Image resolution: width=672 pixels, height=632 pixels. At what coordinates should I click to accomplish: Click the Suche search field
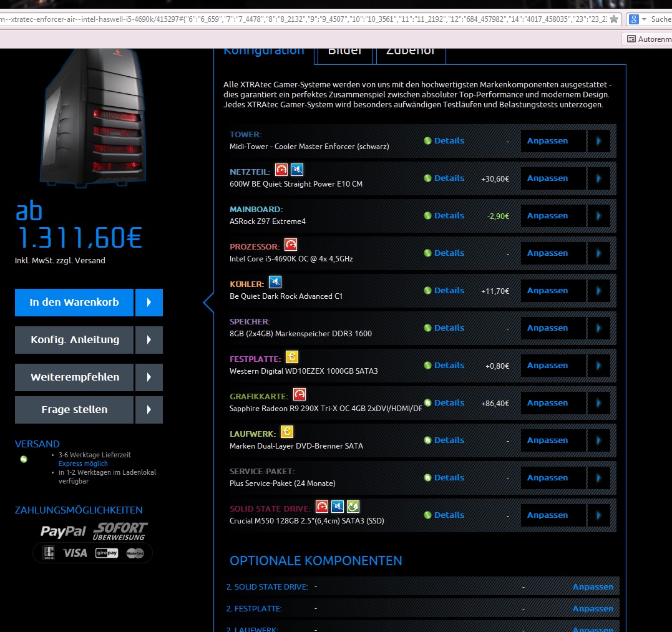[x=661, y=19]
